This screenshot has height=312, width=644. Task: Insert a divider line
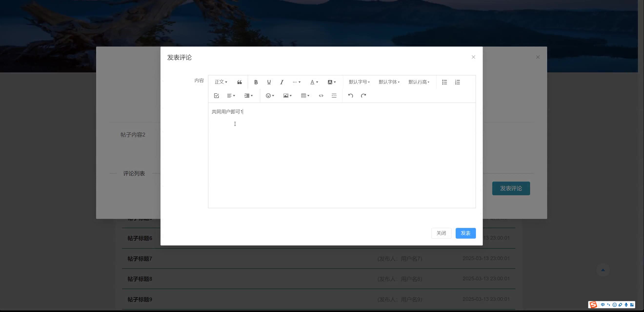click(334, 96)
